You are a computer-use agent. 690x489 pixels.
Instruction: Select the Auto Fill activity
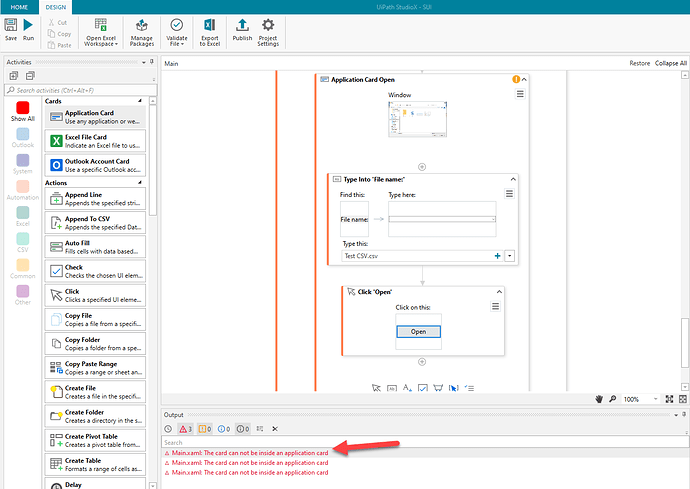[95, 247]
